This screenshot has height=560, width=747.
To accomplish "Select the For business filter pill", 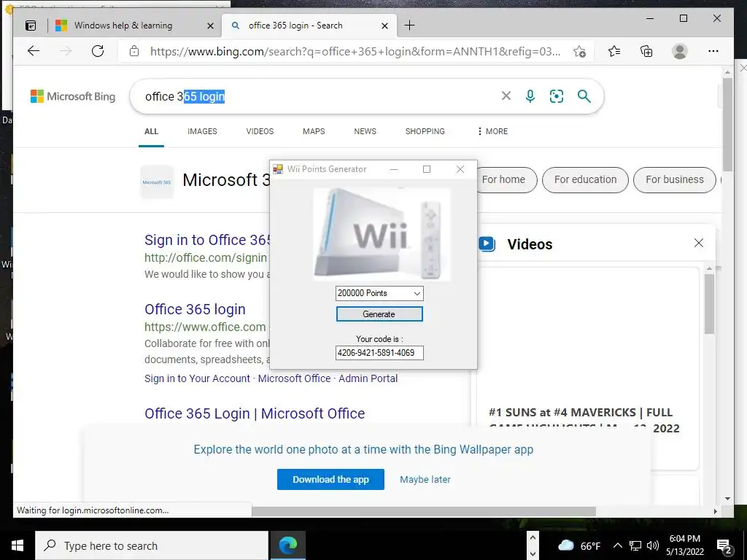I will (x=675, y=179).
